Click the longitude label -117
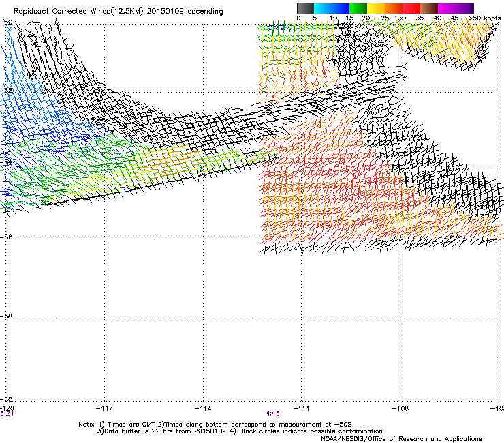The width and height of the screenshot is (504, 443). tap(104, 408)
